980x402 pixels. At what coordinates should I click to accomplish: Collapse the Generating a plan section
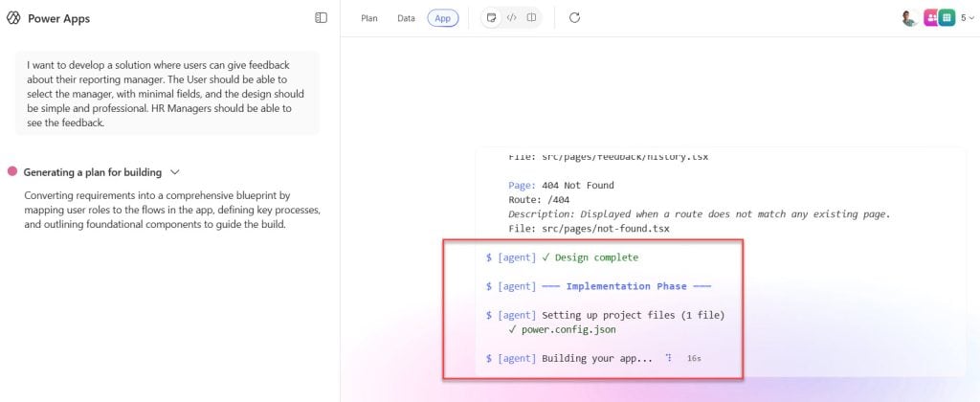click(175, 172)
